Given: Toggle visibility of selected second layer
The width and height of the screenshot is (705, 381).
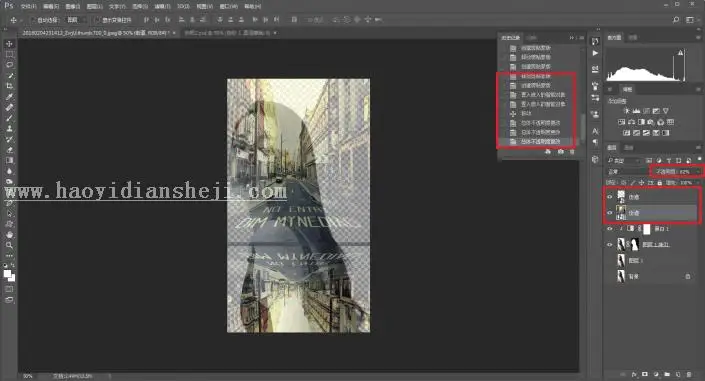Looking at the screenshot, I should tap(610, 212).
